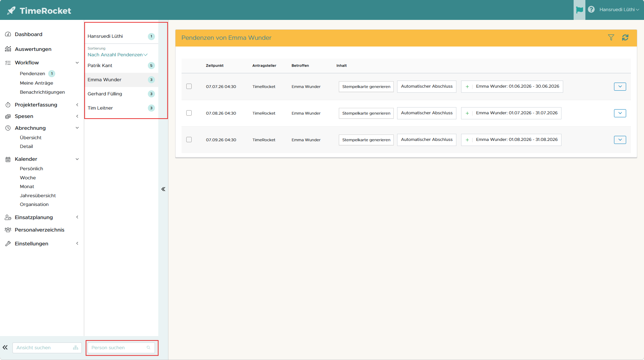This screenshot has width=644, height=360.
Task: Click the Einstellungen wrench icon
Action: tap(8, 244)
